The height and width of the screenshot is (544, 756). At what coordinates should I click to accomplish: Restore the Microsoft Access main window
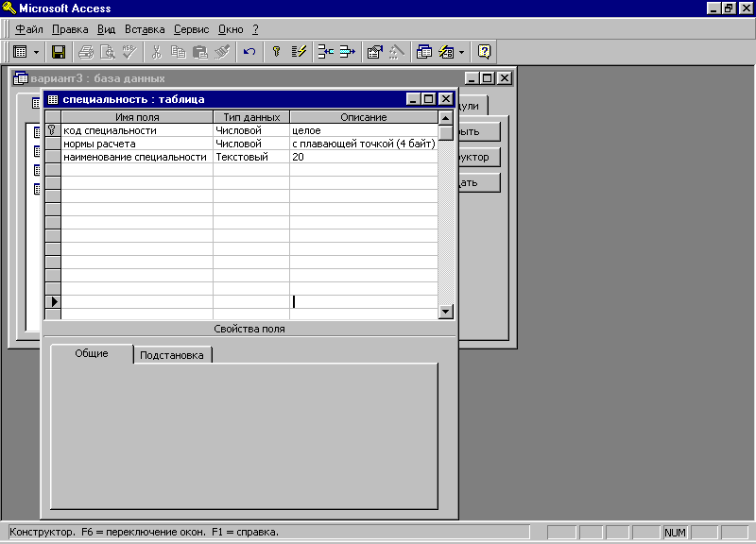pyautogui.click(x=729, y=8)
